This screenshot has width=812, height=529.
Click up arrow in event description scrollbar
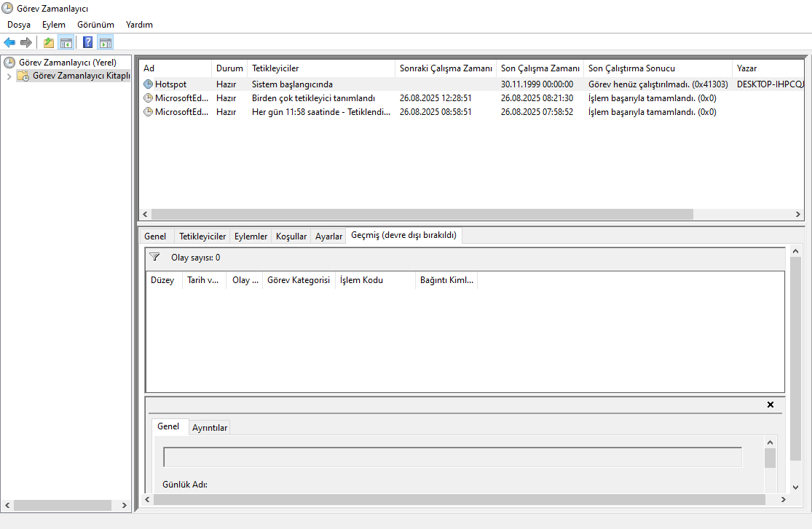(770, 442)
